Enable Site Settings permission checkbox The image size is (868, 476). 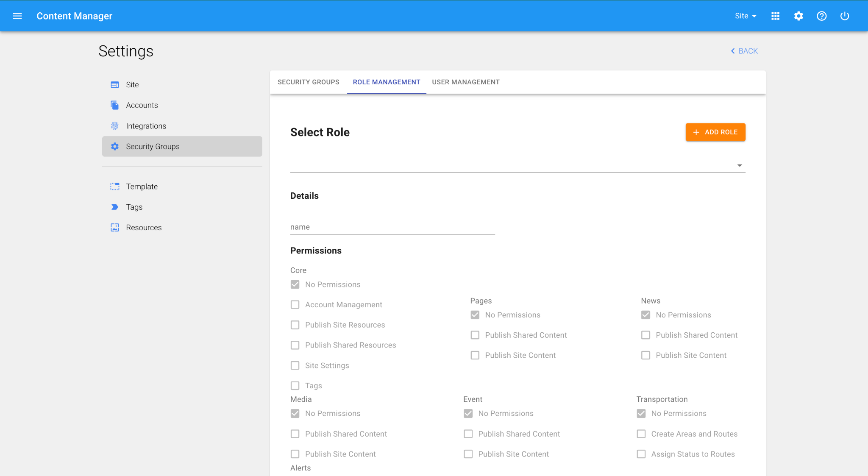pos(295,365)
